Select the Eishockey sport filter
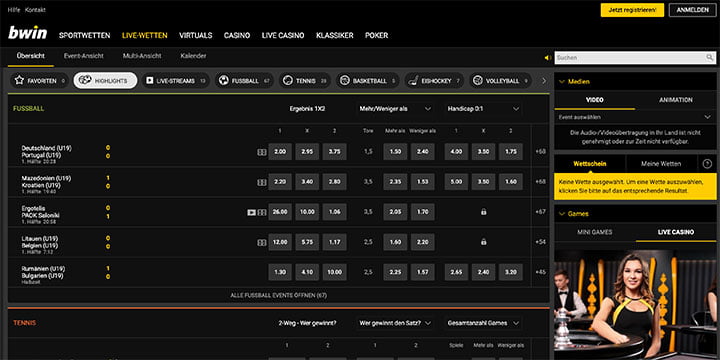720x360 pixels. (434, 81)
